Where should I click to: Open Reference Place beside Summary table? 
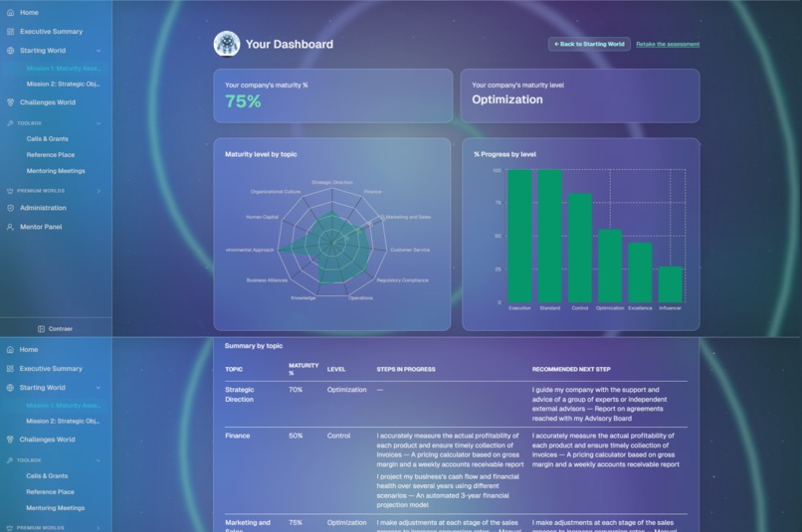tap(50, 491)
